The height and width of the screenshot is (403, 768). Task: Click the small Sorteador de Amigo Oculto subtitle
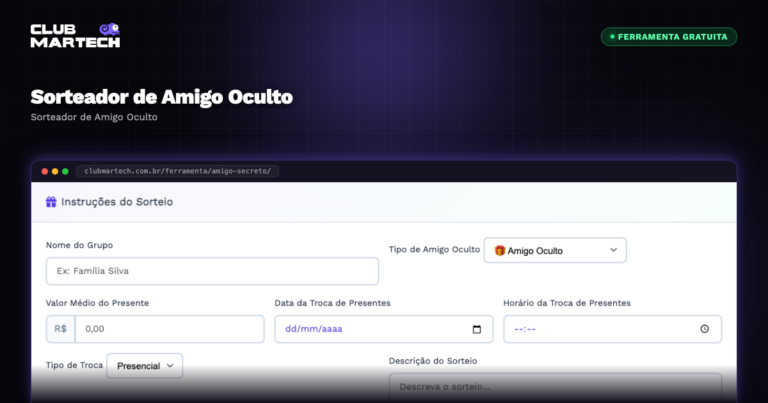coord(94,117)
